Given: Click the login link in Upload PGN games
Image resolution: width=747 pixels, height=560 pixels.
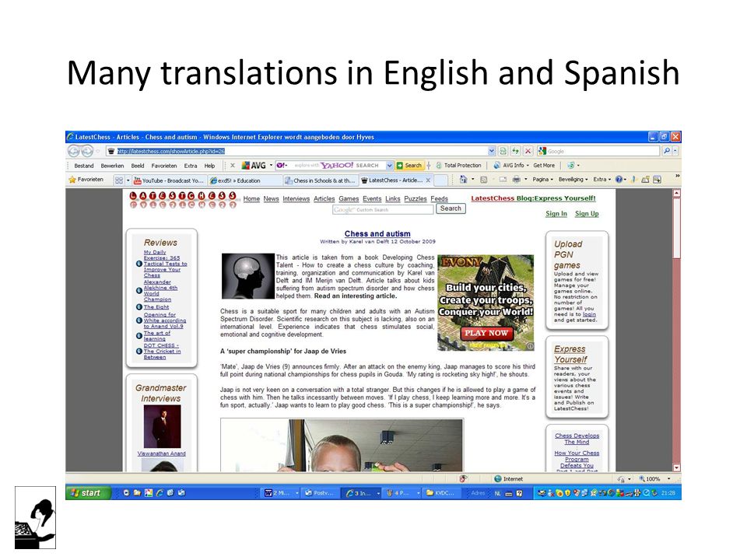Looking at the screenshot, I should pos(589,314).
